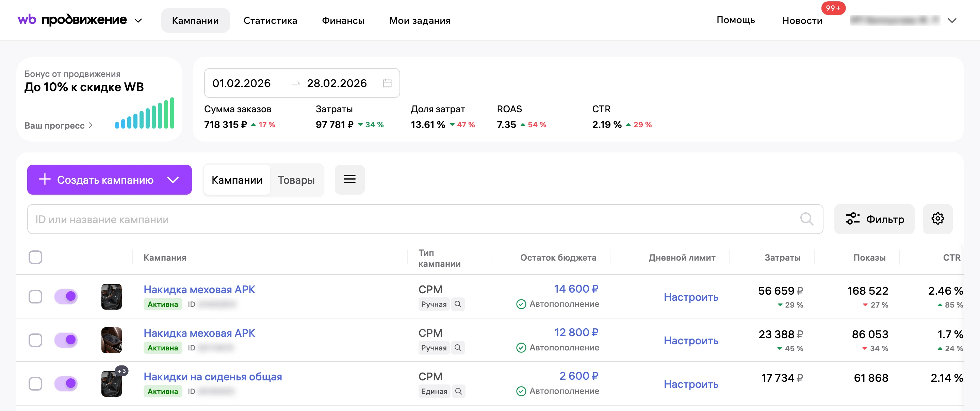Open the Статистика menu tab
The image size is (980, 411).
270,20
